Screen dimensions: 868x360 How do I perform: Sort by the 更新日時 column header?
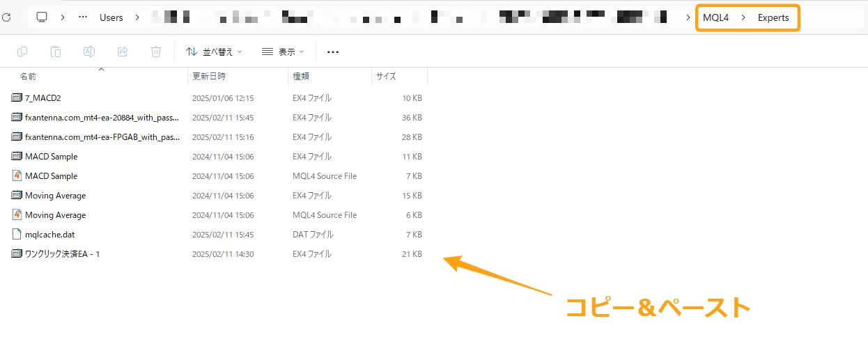pos(209,76)
